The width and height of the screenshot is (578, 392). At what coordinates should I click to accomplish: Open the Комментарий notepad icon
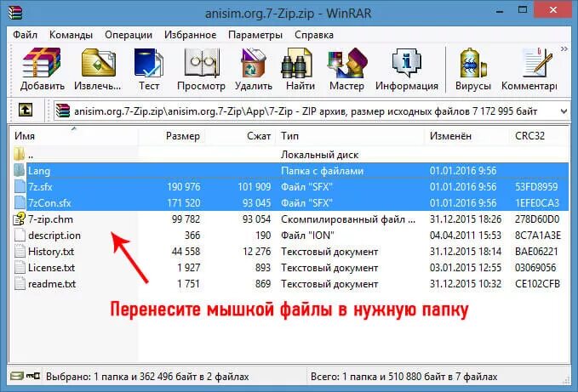click(x=537, y=63)
